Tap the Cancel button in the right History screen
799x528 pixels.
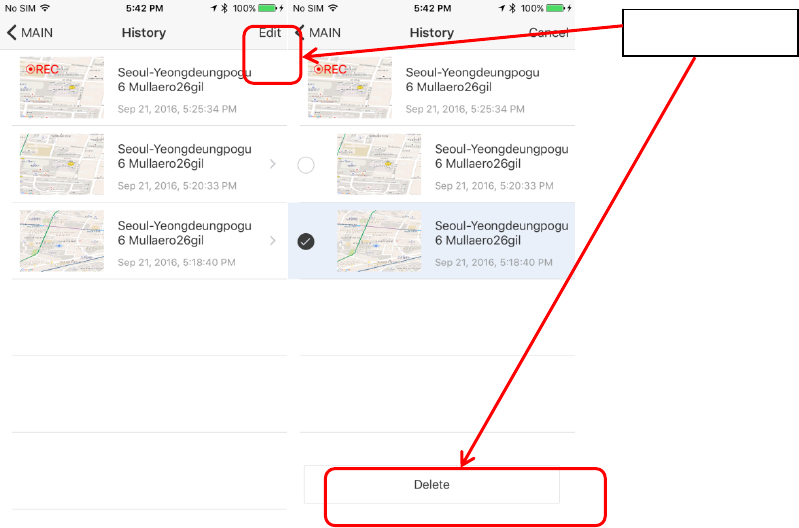coord(549,33)
